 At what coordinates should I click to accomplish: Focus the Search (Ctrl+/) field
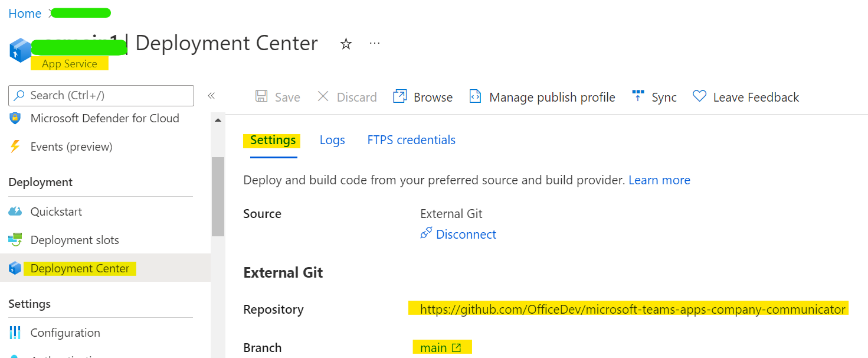point(101,95)
